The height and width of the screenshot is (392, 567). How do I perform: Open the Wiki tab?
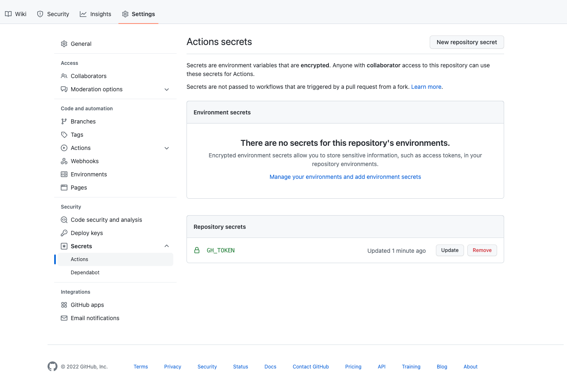click(16, 14)
